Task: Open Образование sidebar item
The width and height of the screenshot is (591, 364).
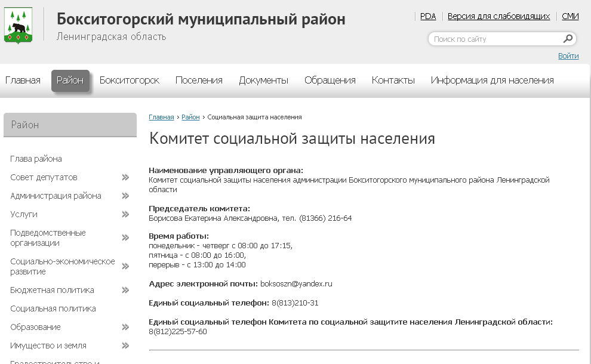Action: tap(35, 327)
